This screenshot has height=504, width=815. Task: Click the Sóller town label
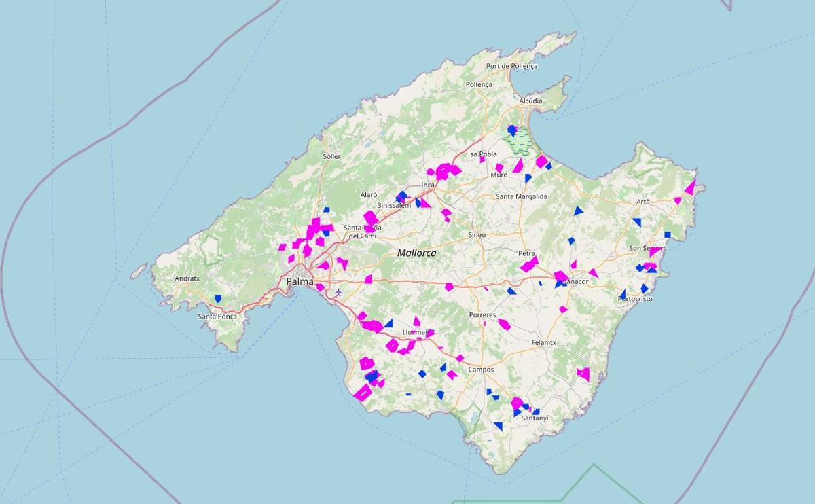pyautogui.click(x=331, y=156)
